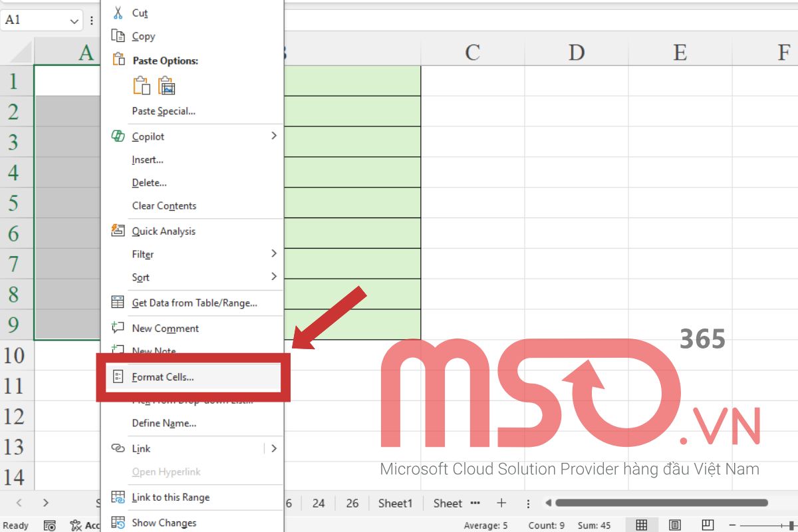798x532 pixels.
Task: Click the macro recording icon in status bar
Action: pyautogui.click(x=50, y=525)
